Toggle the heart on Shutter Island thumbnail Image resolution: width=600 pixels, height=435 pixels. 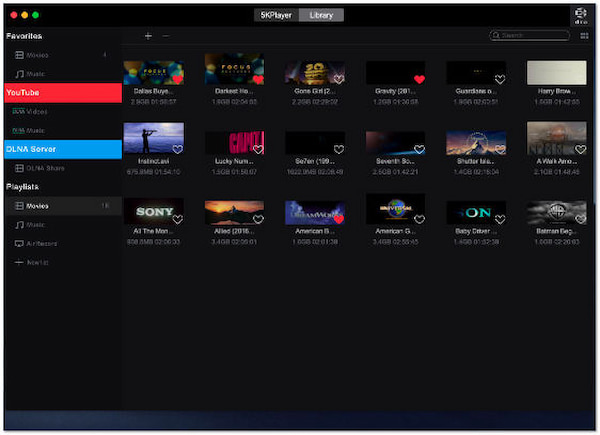pyautogui.click(x=500, y=149)
